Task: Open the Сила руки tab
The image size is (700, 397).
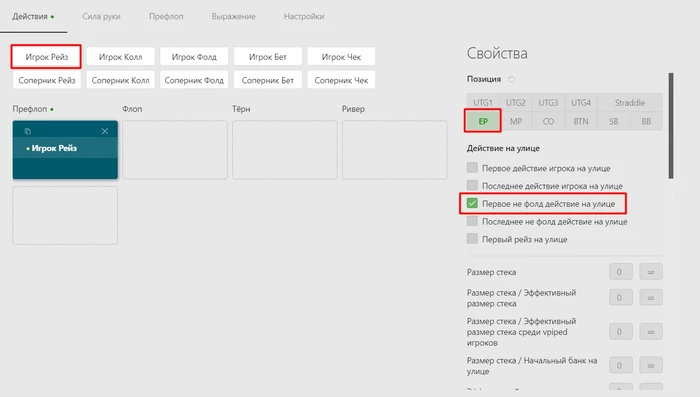Action: pyautogui.click(x=101, y=17)
